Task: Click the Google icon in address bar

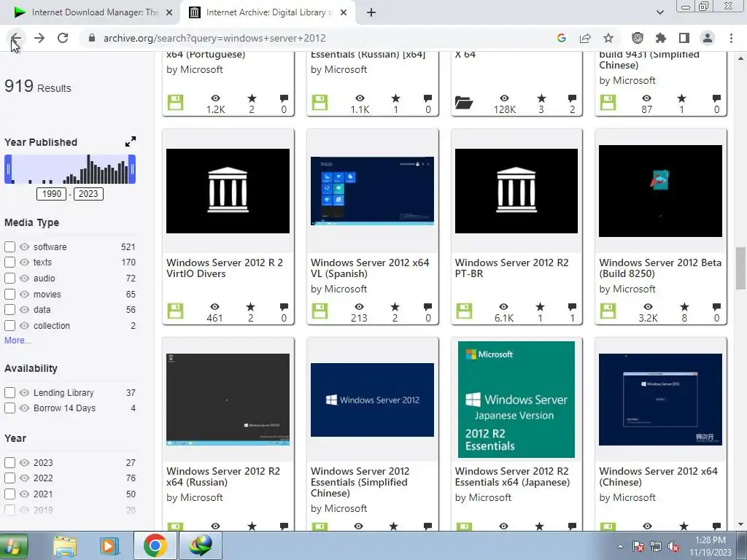Action: [561, 38]
